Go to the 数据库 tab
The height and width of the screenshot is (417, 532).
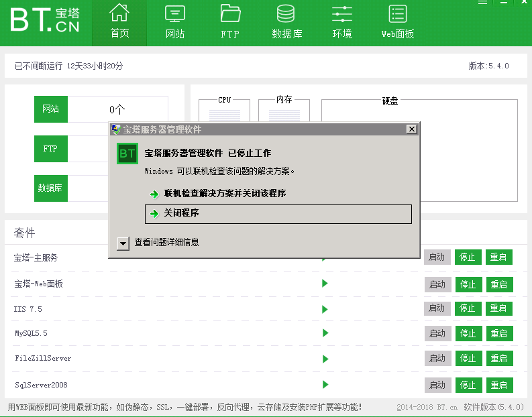286,22
